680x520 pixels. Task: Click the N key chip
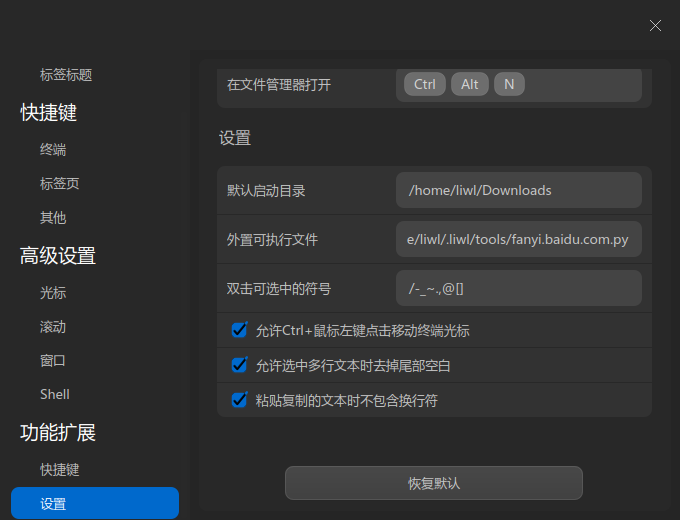pos(509,84)
